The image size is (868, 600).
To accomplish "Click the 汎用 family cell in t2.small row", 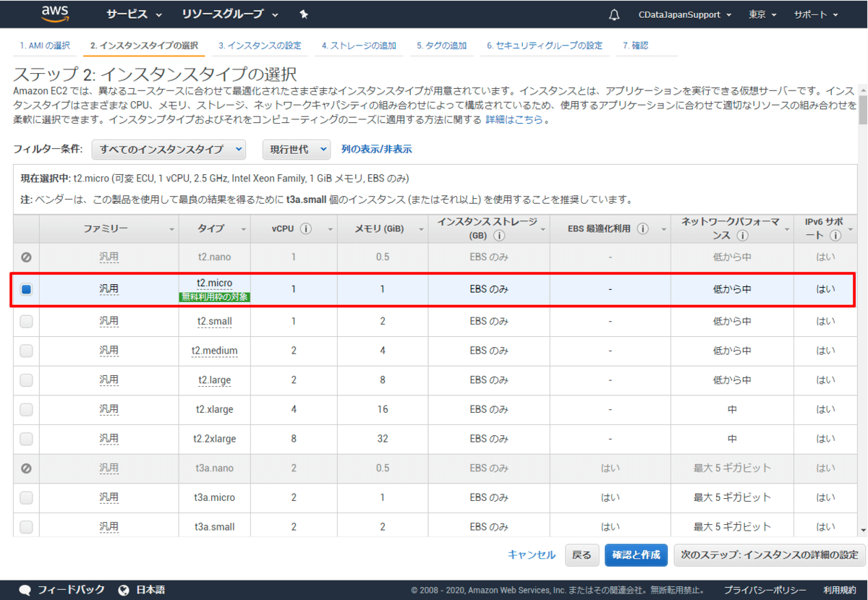I will pyautogui.click(x=109, y=322).
